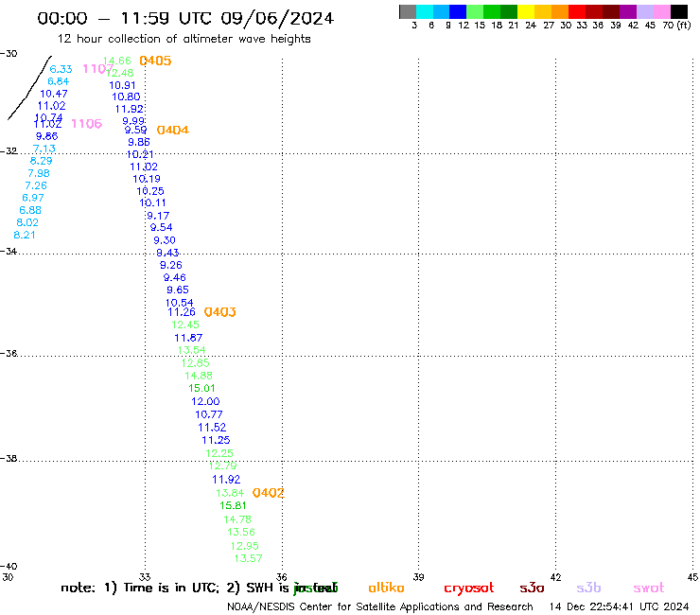This screenshot has width=700, height=615.
Task: Click the orange 0402 time marker
Action: [x=268, y=493]
